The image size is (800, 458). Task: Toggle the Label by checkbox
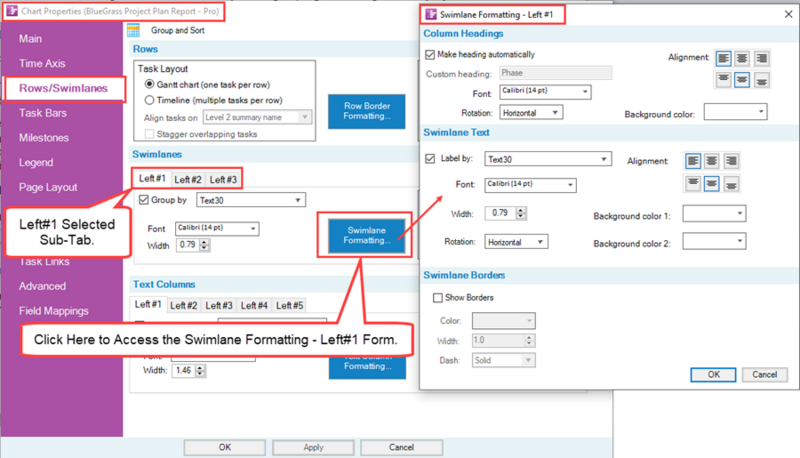point(430,159)
